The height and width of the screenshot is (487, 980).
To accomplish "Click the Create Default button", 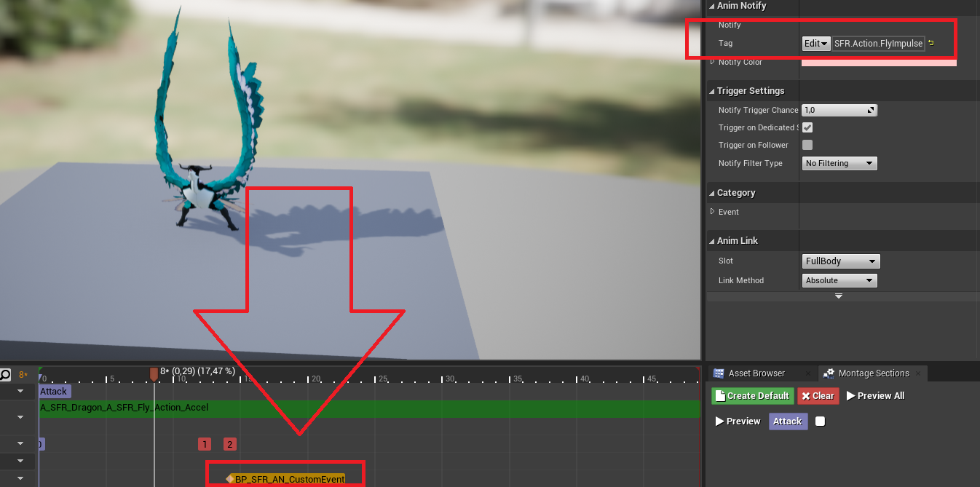I will [751, 396].
